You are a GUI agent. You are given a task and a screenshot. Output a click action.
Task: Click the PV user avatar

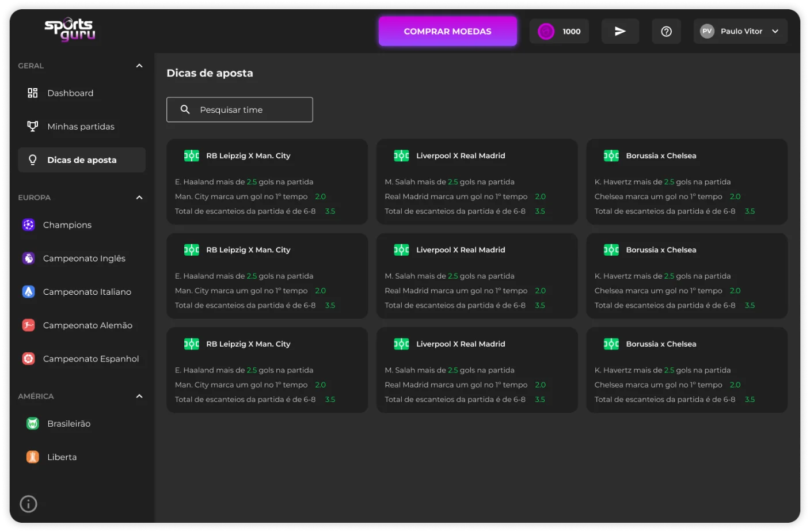coord(707,31)
